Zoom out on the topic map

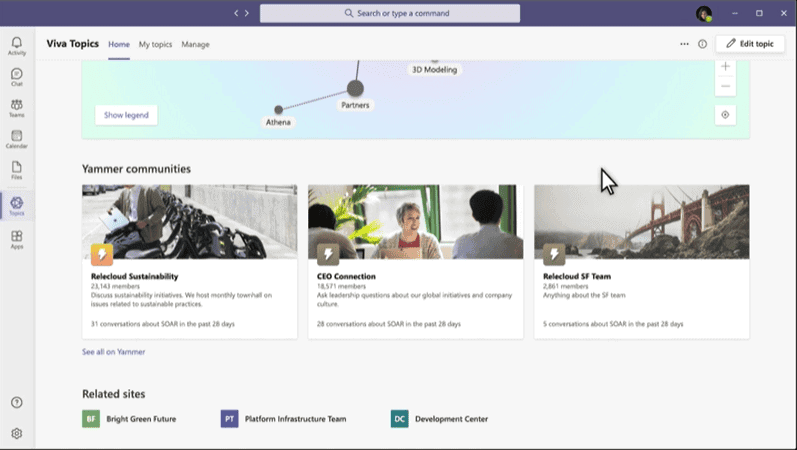pyautogui.click(x=726, y=87)
